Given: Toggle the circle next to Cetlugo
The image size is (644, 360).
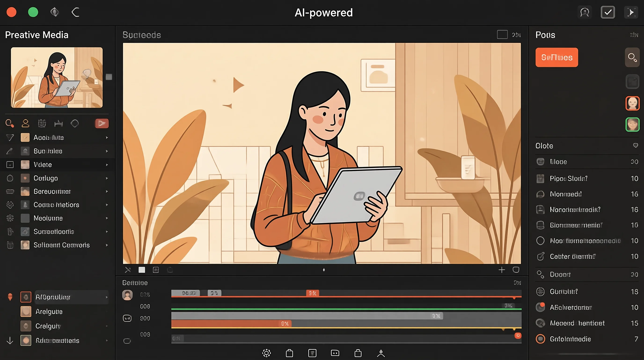Looking at the screenshot, I should point(10,178).
